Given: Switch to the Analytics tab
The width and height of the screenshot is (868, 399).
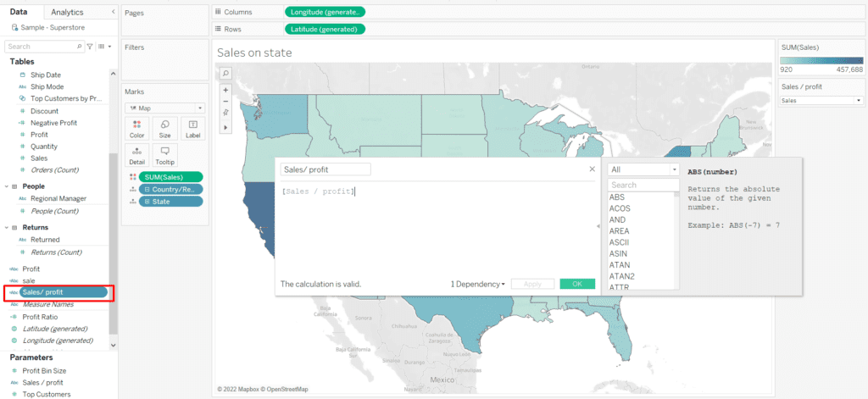Looking at the screenshot, I should click(x=66, y=12).
